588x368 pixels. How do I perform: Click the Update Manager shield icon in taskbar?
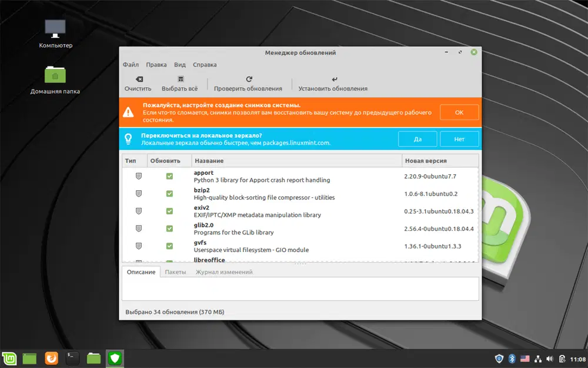115,358
